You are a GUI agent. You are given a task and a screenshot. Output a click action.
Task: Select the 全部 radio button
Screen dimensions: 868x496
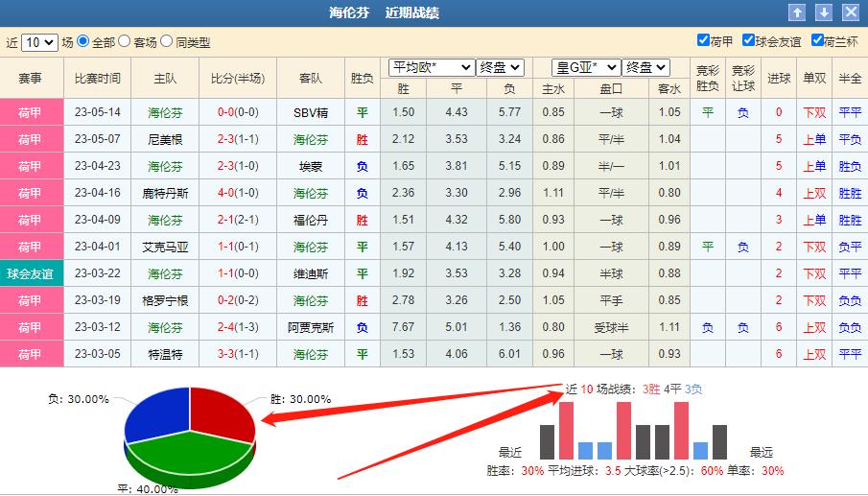pos(83,41)
